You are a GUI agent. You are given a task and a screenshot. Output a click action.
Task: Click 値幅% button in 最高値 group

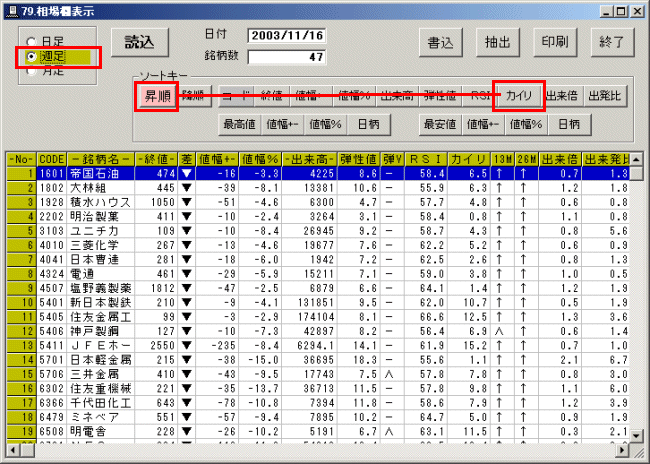pyautogui.click(x=325, y=124)
